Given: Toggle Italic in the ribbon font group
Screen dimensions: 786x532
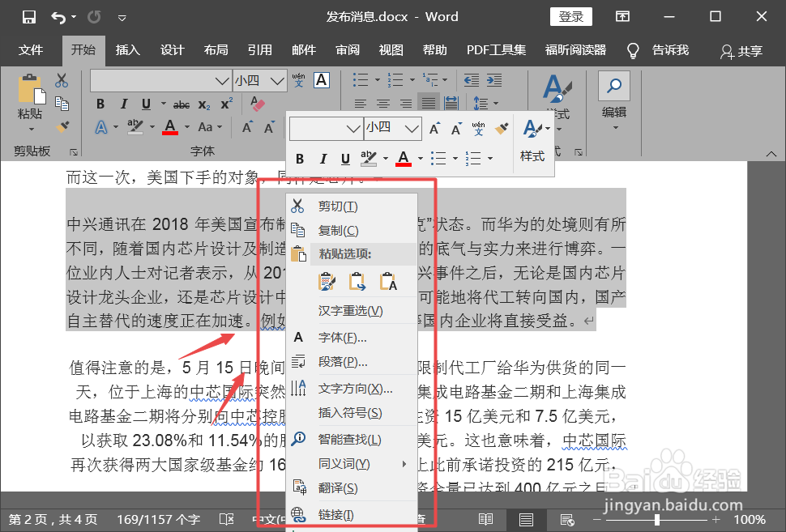Looking at the screenshot, I should click(123, 104).
